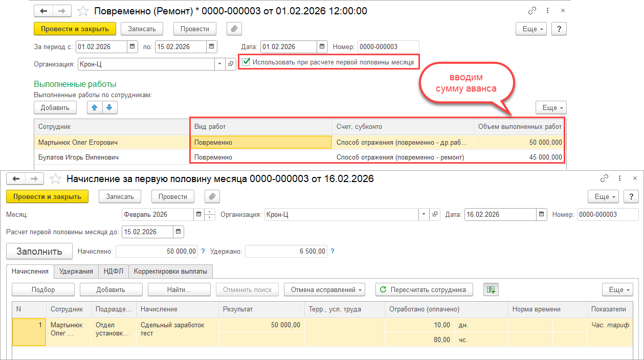Switch to the Удержания tab
644x360 pixels.
76,272
